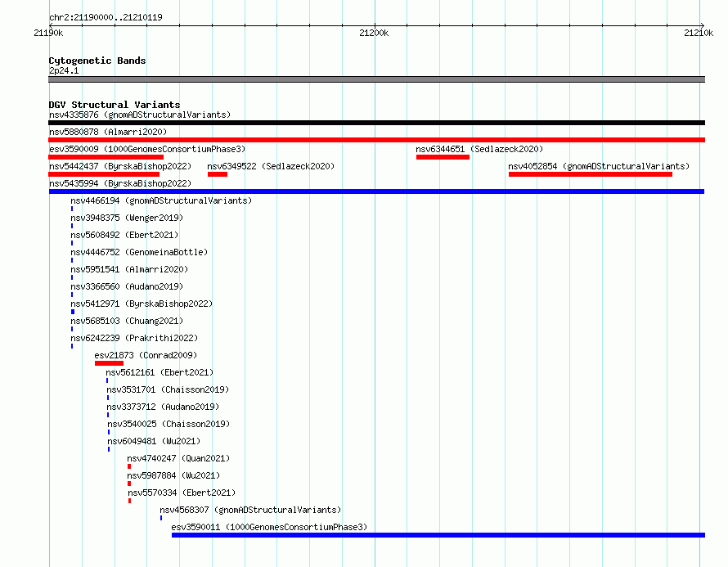Open nsv5570334 (Ebert2021) label
Image resolution: width=728 pixels, height=567 pixels.
tap(182, 493)
